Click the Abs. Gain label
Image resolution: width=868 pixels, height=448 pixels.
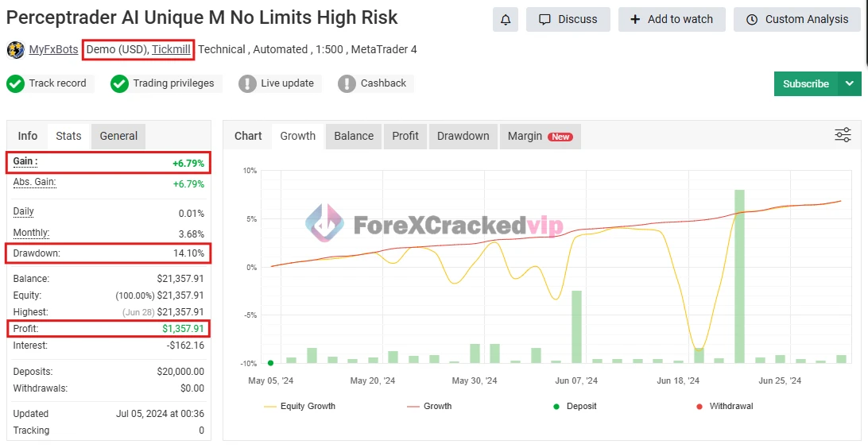coord(34,182)
